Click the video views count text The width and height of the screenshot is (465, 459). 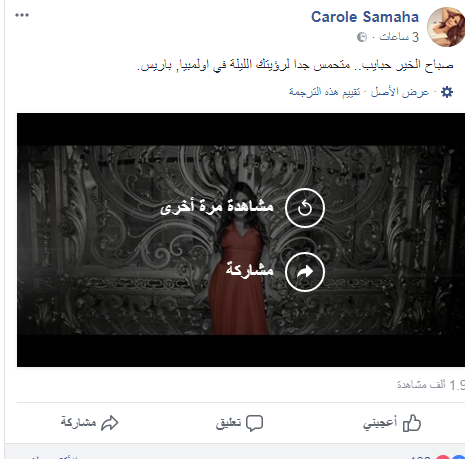tap(431, 385)
